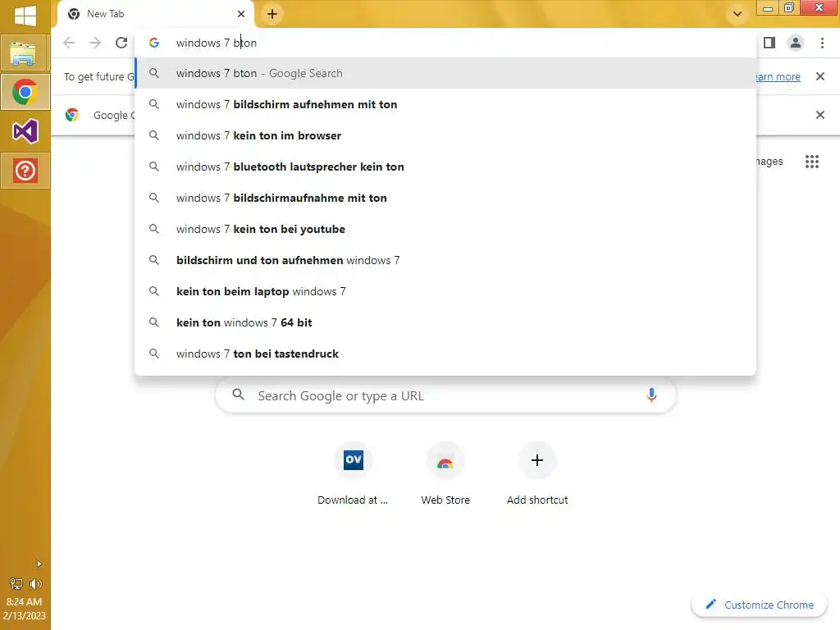
Task: Open Customize Chrome
Action: point(760,605)
